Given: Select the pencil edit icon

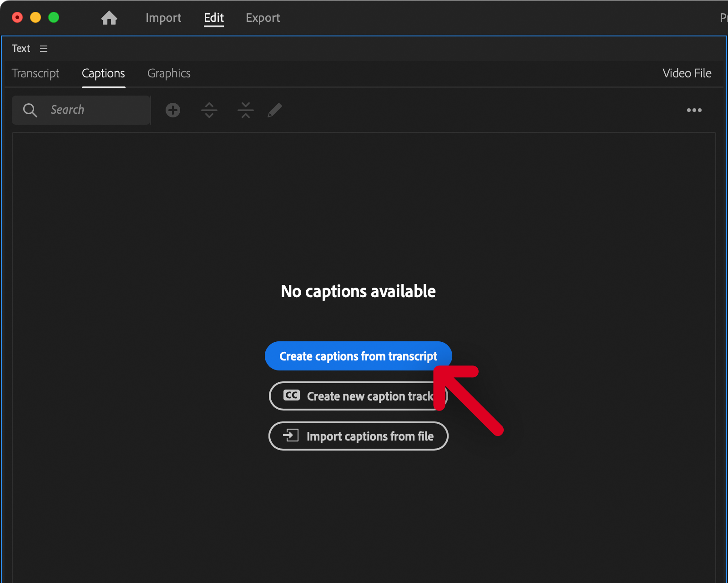Looking at the screenshot, I should [275, 110].
